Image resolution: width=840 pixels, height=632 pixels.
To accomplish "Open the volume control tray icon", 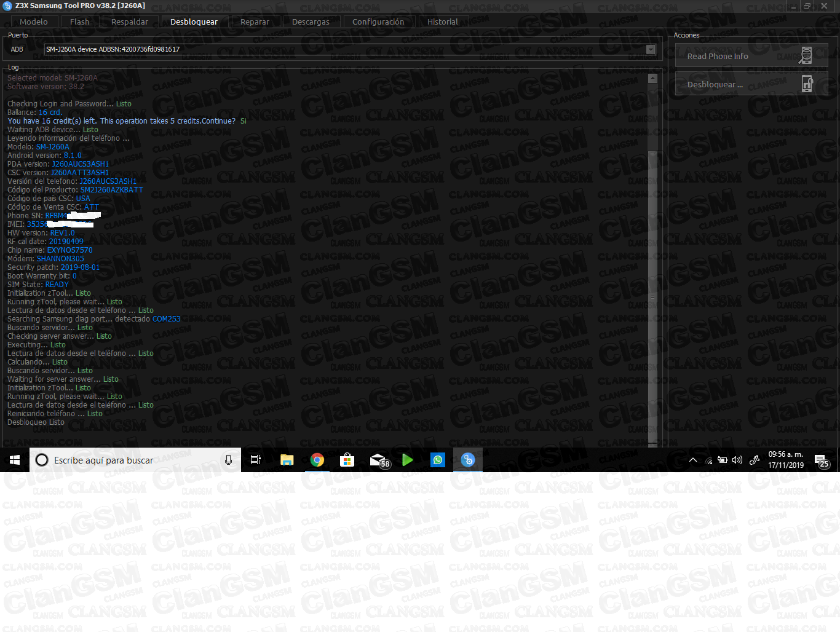I will click(737, 460).
